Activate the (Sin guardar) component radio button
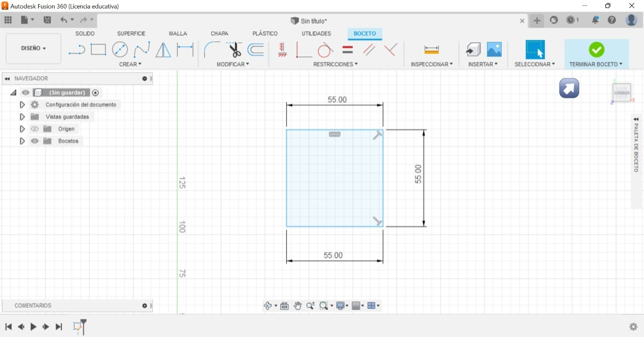This screenshot has height=337, width=644. 96,93
